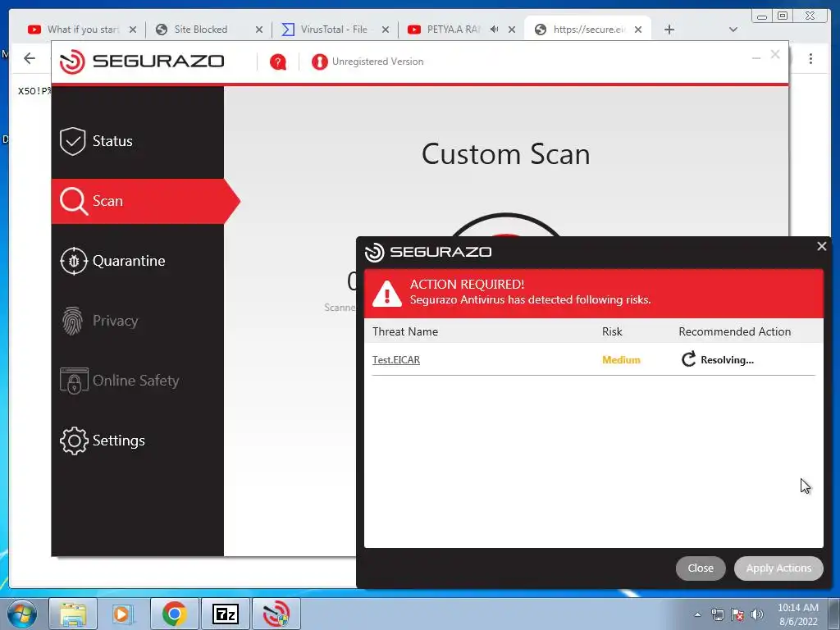Open a new Chrome tab
The image size is (840, 630).
pyautogui.click(x=669, y=30)
